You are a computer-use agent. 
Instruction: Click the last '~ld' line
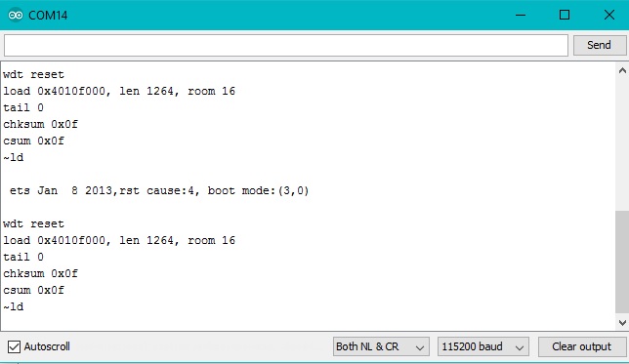[x=14, y=306]
